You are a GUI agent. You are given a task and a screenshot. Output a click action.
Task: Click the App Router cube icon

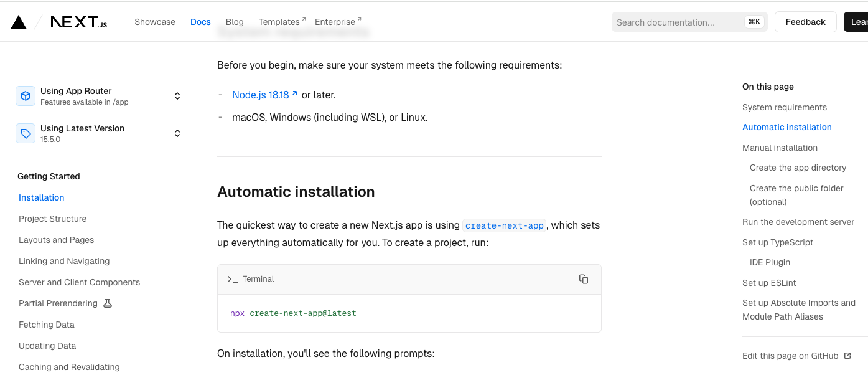26,96
